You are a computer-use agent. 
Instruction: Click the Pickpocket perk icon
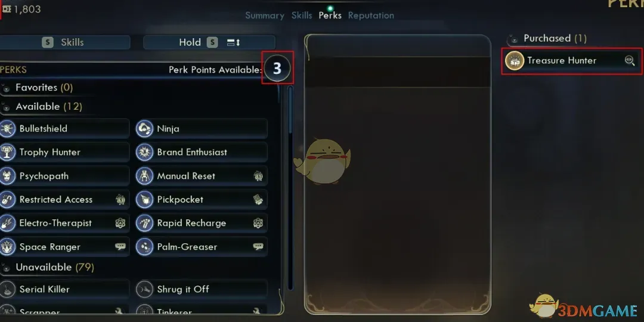click(144, 200)
